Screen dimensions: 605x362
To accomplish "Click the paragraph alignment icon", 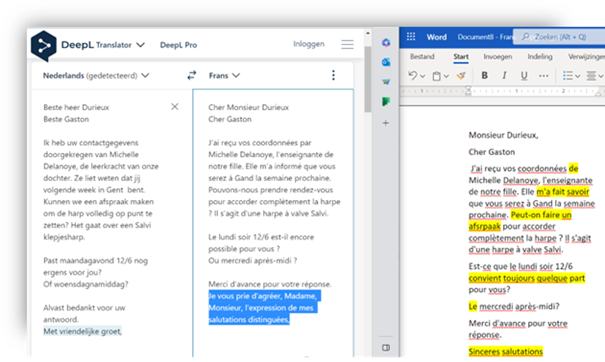I will tap(591, 76).
